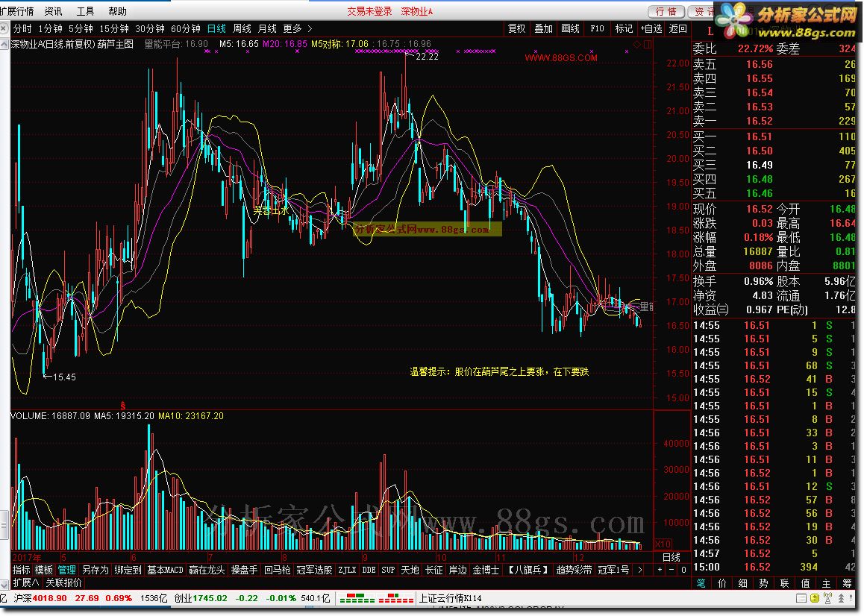The width and height of the screenshot is (864, 616).
Task: Click the red S marker below the chart
Action: [x=122, y=406]
